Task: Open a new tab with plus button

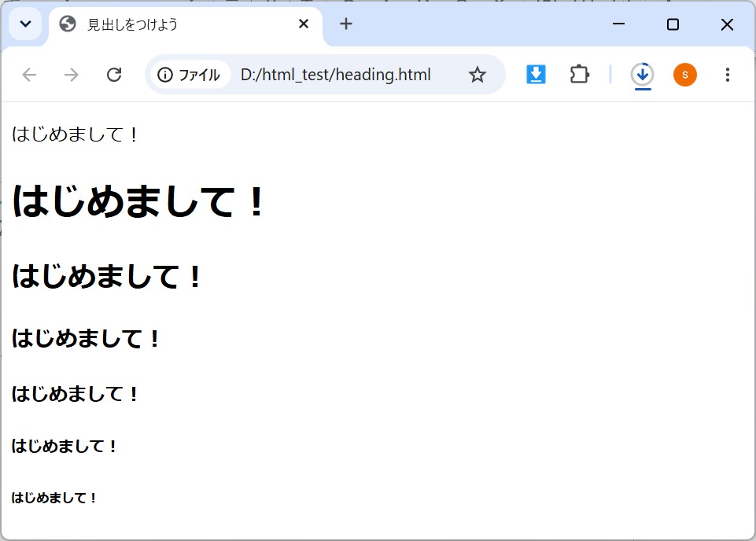Action: (x=345, y=24)
